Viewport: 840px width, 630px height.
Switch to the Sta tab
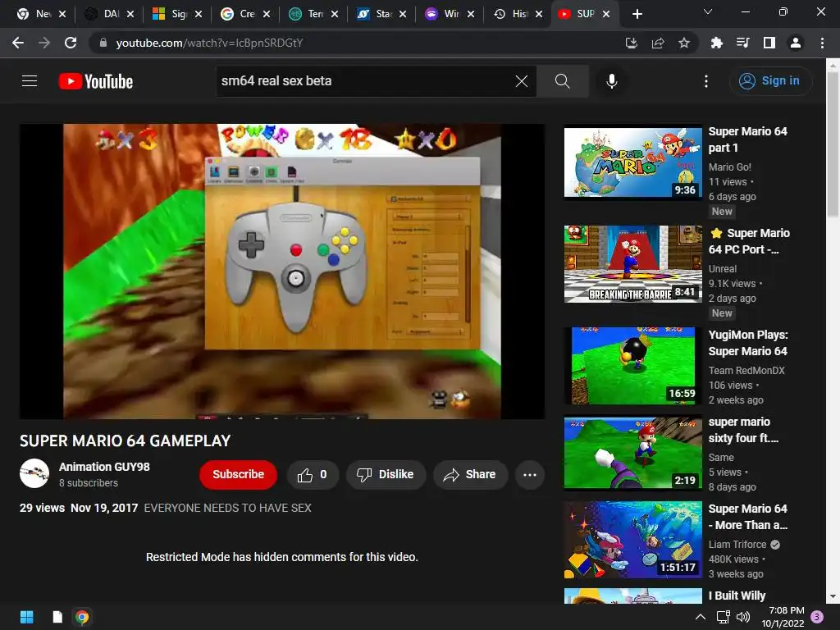(x=377, y=14)
